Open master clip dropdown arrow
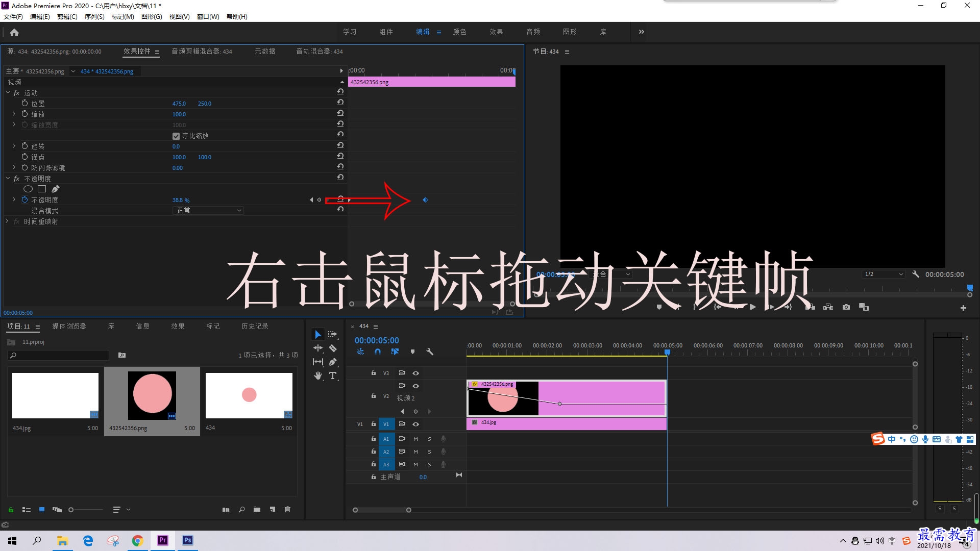 73,71
